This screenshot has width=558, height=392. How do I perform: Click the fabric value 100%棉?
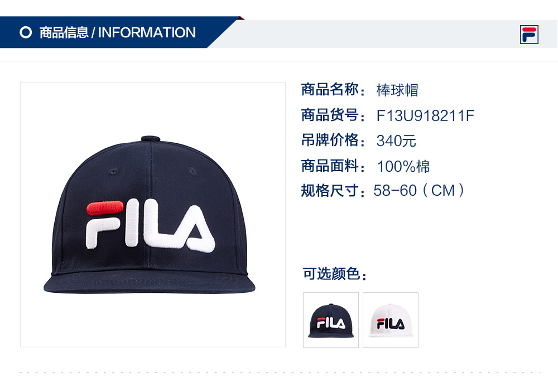[x=403, y=167]
